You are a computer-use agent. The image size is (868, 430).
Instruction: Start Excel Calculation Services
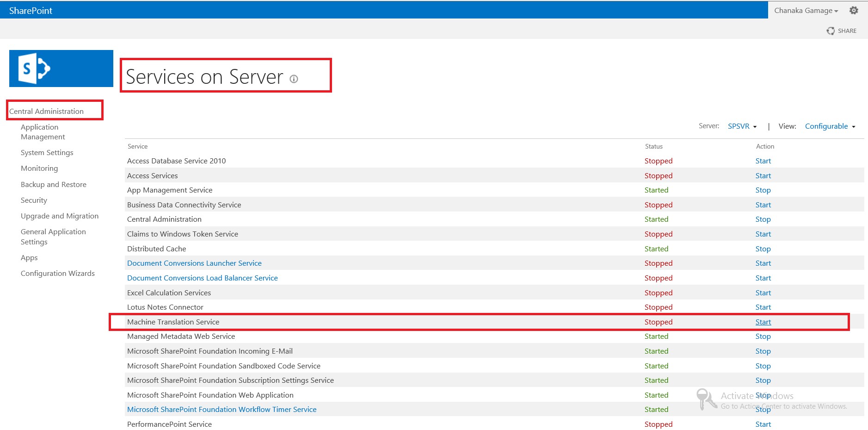coord(763,293)
